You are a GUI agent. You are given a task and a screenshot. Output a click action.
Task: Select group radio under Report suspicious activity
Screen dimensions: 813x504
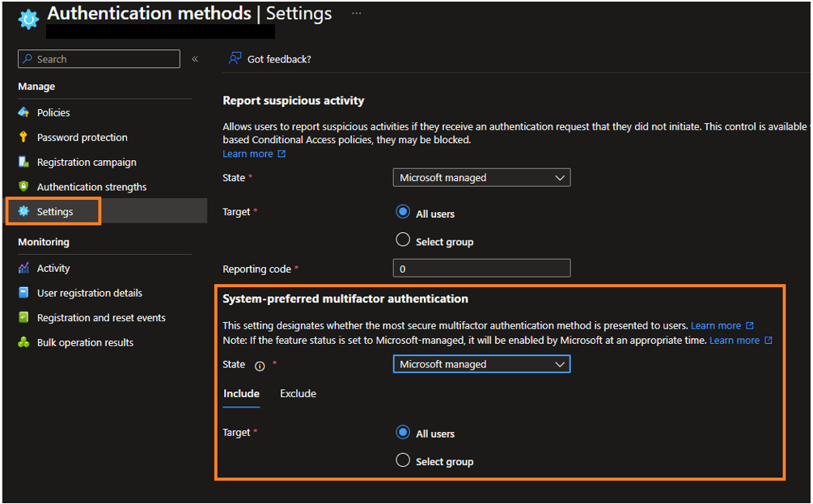click(x=403, y=239)
